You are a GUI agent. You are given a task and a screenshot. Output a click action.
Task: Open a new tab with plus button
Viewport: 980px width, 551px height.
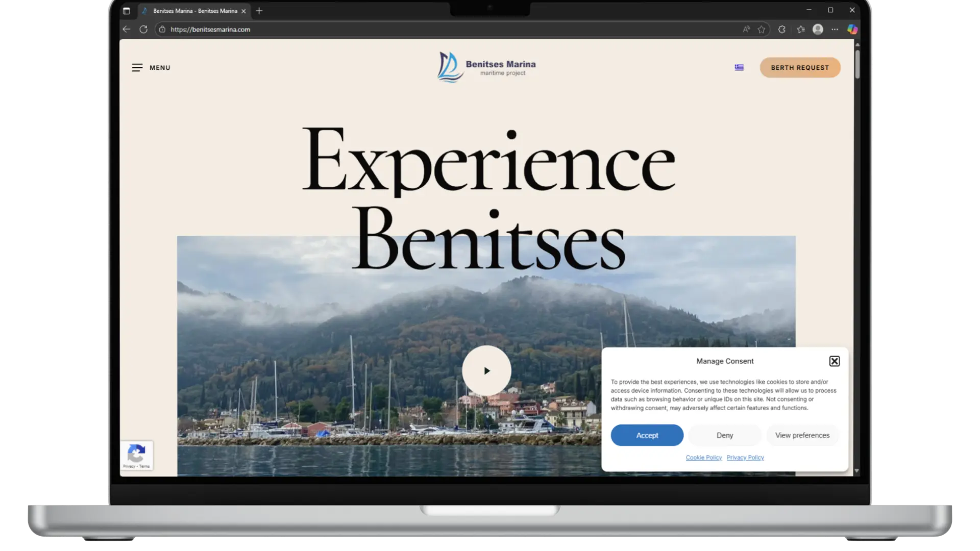click(259, 11)
